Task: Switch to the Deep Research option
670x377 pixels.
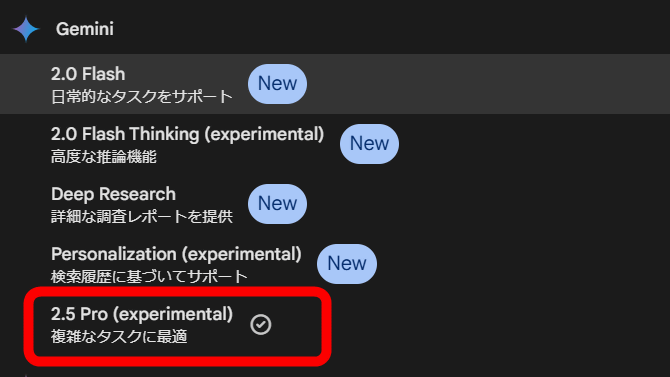Action: [x=335, y=204]
